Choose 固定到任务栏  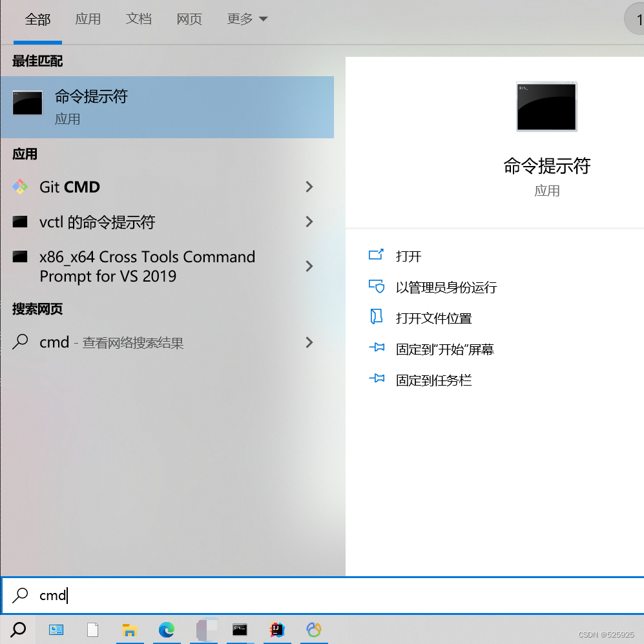pyautogui.click(x=433, y=380)
